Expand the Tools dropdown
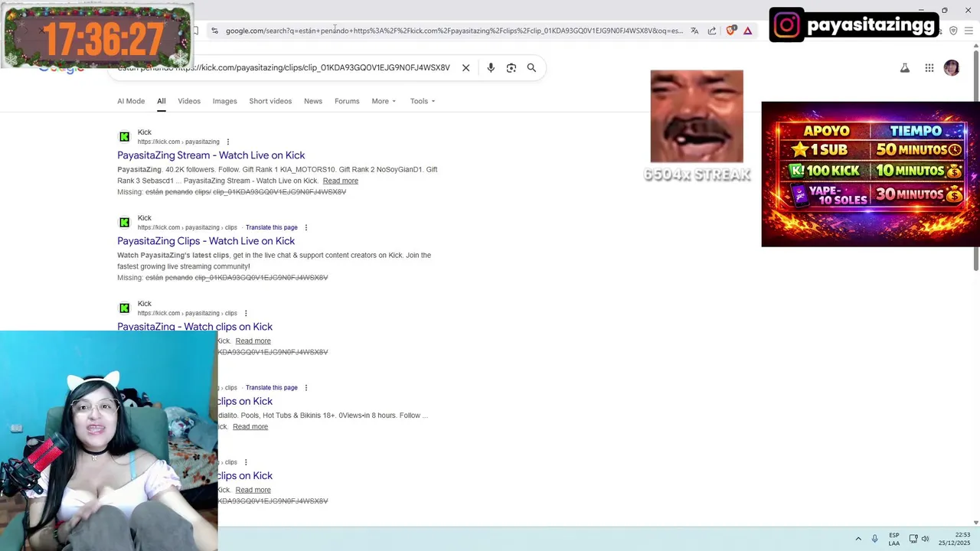 tap(422, 101)
